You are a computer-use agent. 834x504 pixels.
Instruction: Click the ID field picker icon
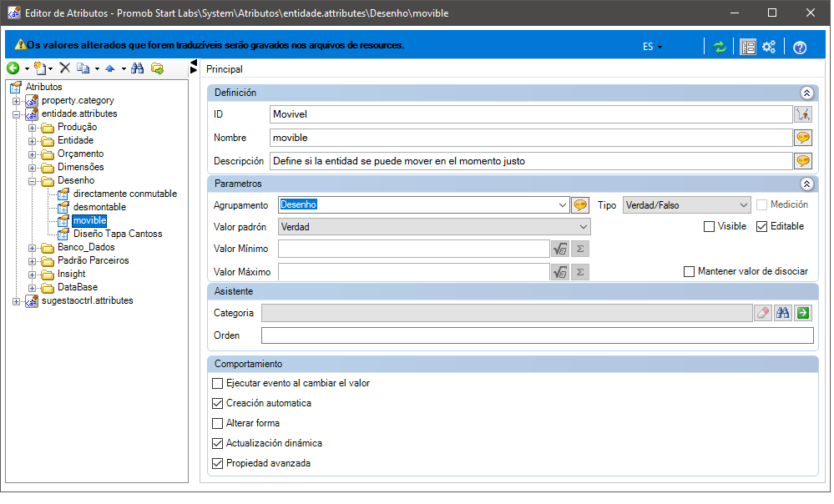click(803, 113)
